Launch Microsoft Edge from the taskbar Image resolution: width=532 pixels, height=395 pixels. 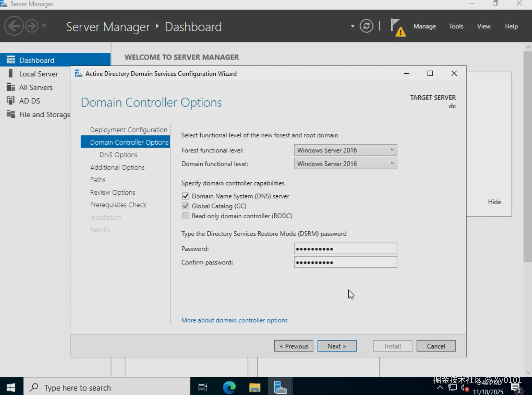tap(229, 387)
